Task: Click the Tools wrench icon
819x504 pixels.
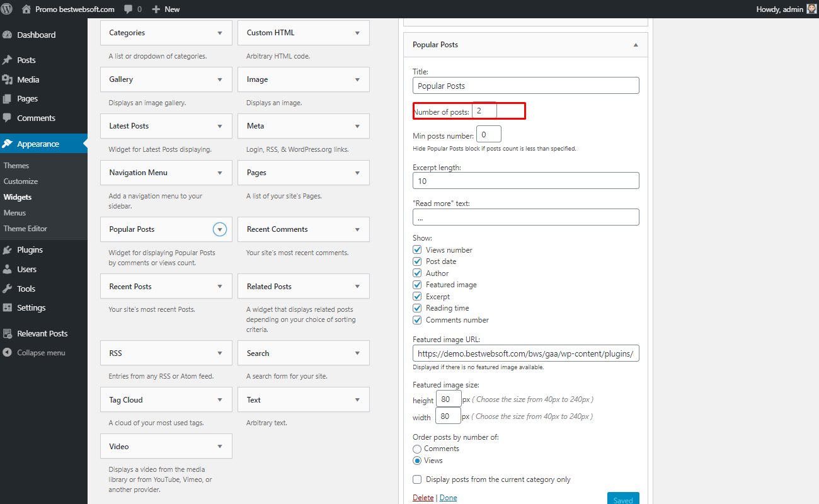Action: click(x=8, y=289)
